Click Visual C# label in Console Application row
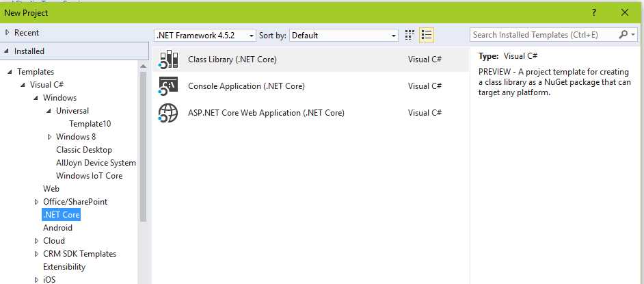The height and width of the screenshot is (284, 644). point(425,86)
